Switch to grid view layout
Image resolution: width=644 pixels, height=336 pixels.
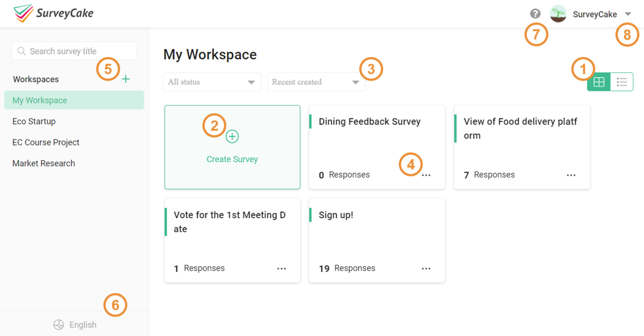pos(598,82)
